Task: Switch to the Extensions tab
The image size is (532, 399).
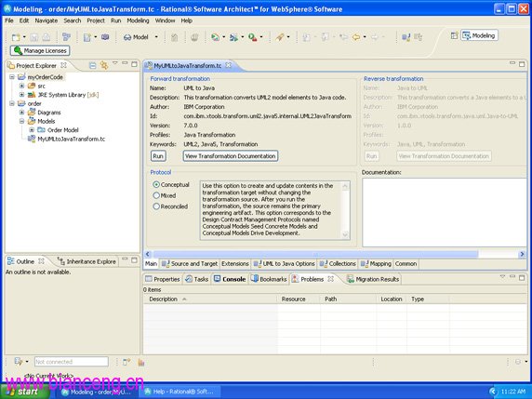Action: pos(235,264)
